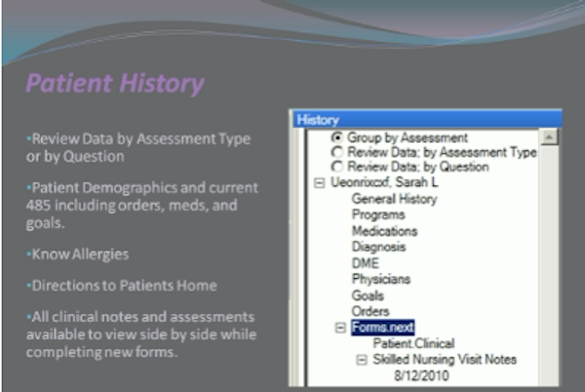The image size is (585, 392).
Task: Open the Patient.Clinical form entry
Action: pos(413,343)
